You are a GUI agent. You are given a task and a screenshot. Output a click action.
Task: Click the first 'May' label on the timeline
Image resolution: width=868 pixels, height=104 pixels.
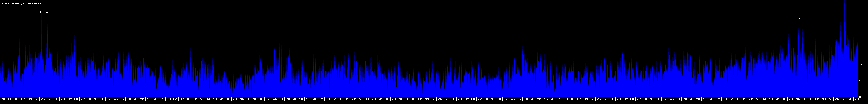(30, 99)
